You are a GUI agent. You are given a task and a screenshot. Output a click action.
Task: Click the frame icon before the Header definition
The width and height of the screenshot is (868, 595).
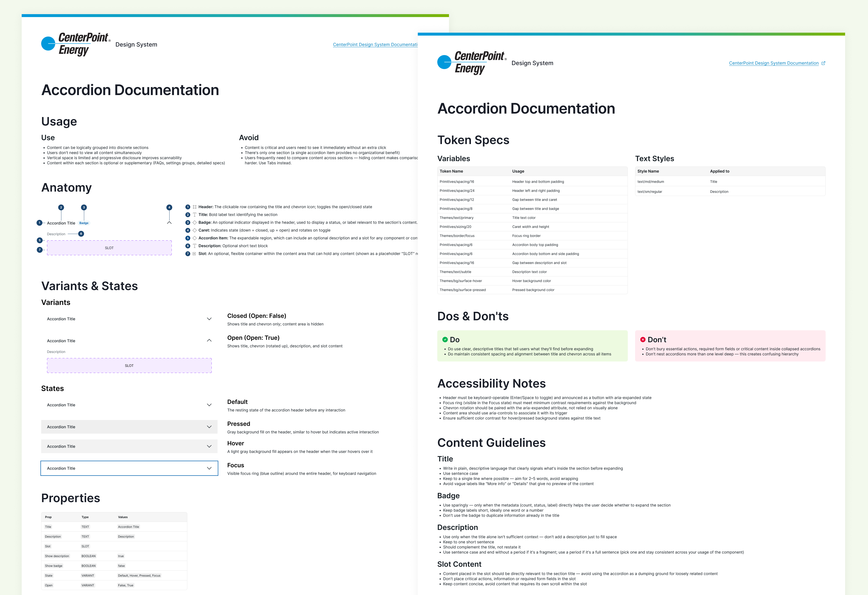[195, 207]
